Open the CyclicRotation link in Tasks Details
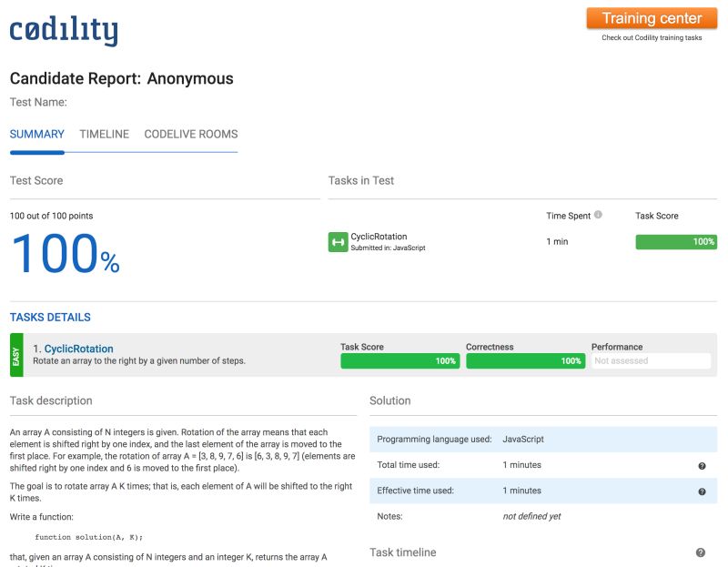The image size is (728, 567). [x=78, y=349]
